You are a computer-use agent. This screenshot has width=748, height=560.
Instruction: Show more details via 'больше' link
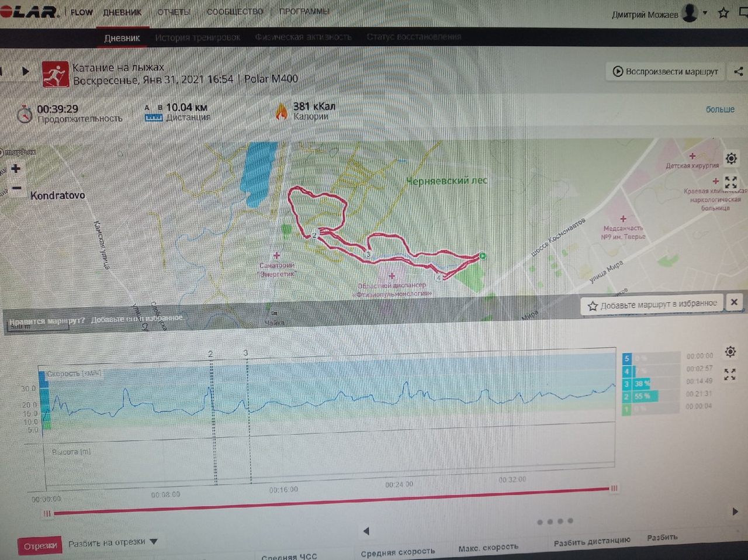tap(720, 109)
